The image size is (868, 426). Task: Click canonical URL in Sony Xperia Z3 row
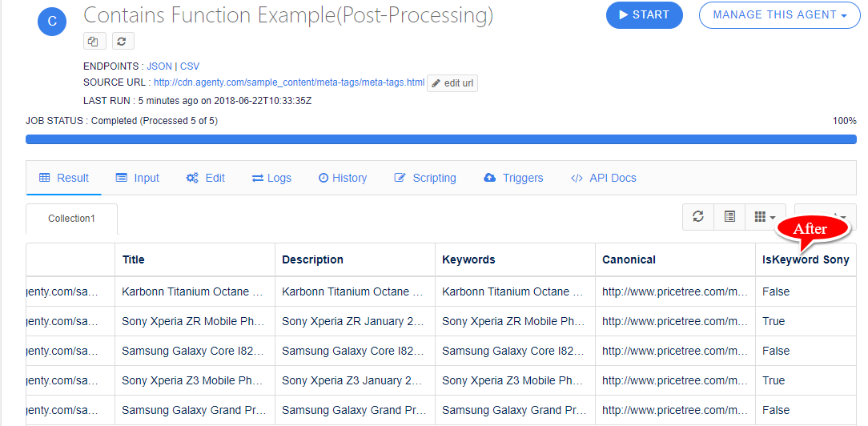pyautogui.click(x=675, y=380)
